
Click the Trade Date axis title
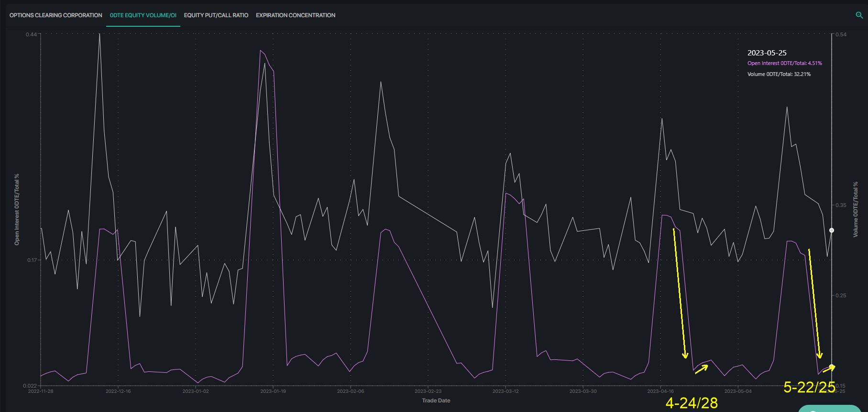pos(436,401)
